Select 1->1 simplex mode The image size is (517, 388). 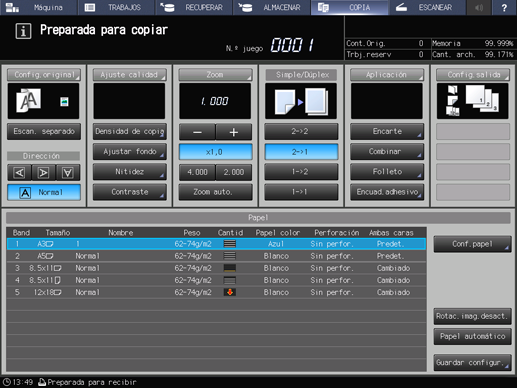pyautogui.click(x=301, y=192)
